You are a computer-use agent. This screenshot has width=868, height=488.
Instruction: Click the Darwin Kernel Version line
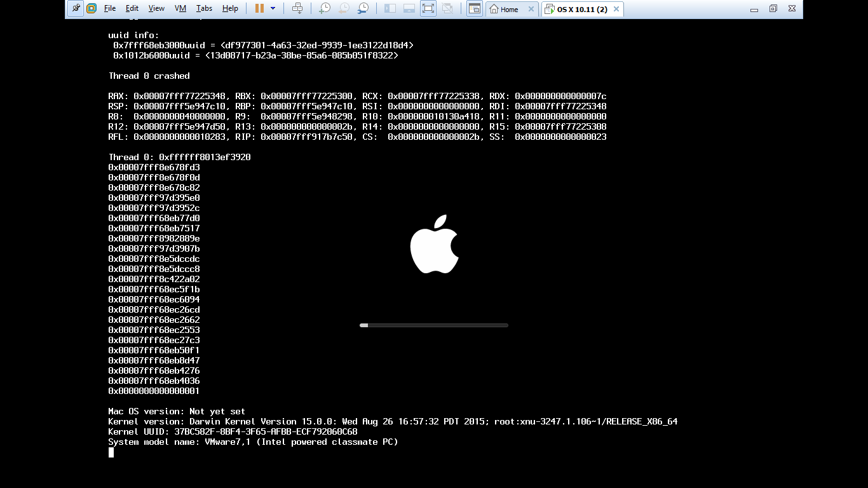click(x=393, y=421)
